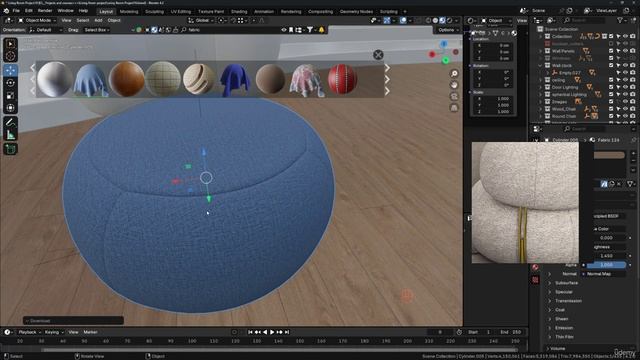Click the viewport pan hand icon
Screen dimensions: 640x360
click(x=454, y=85)
